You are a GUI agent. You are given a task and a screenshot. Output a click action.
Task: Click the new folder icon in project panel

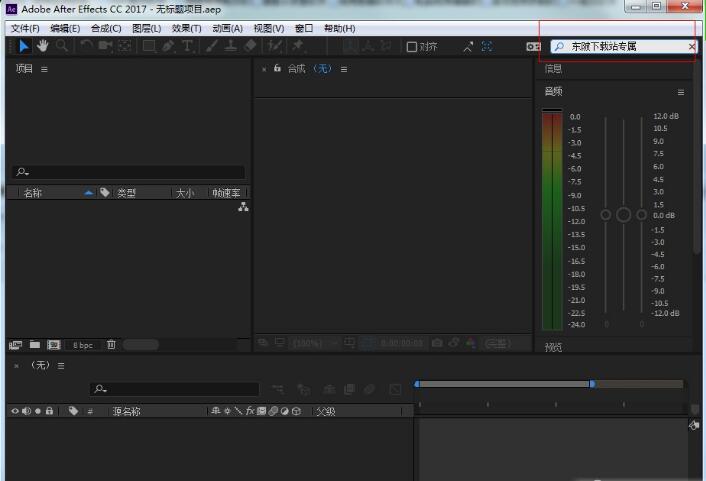pos(35,345)
